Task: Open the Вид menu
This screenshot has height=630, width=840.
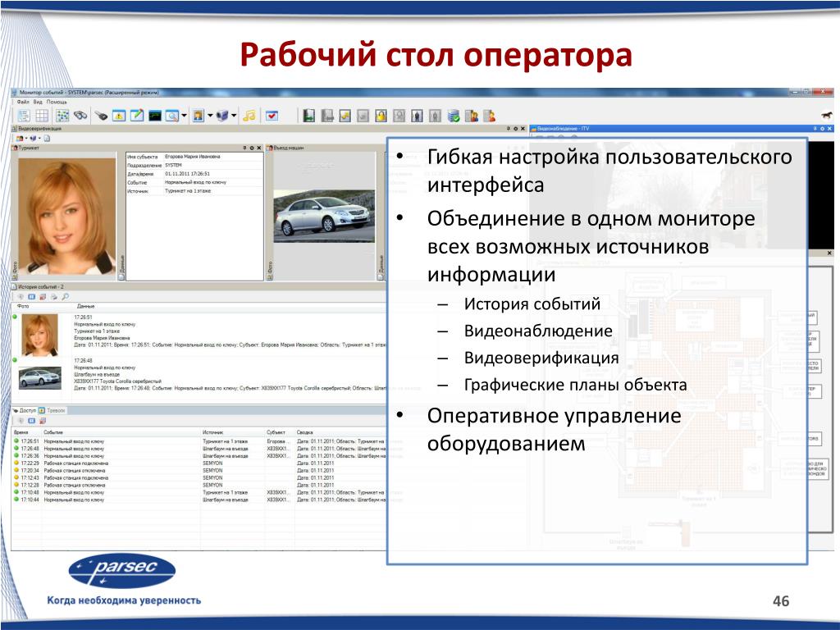Action: click(x=38, y=102)
